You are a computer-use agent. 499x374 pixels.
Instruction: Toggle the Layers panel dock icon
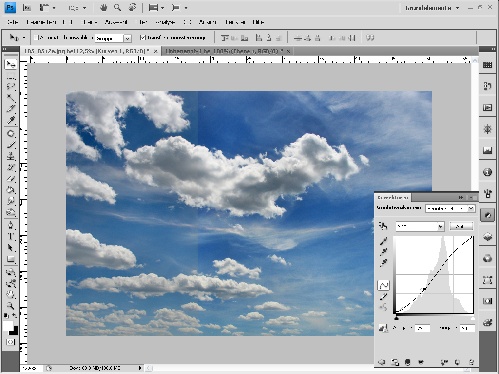coord(487,237)
